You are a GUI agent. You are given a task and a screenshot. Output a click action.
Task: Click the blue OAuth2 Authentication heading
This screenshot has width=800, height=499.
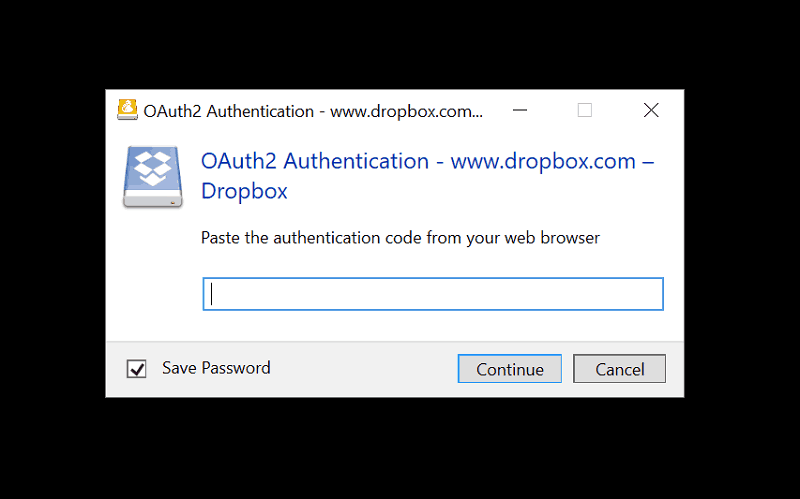(315, 161)
